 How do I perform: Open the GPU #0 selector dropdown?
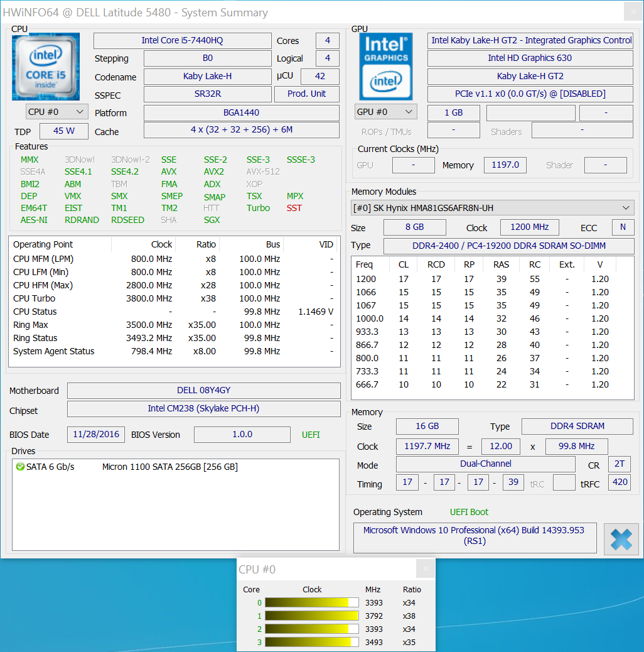coord(385,112)
